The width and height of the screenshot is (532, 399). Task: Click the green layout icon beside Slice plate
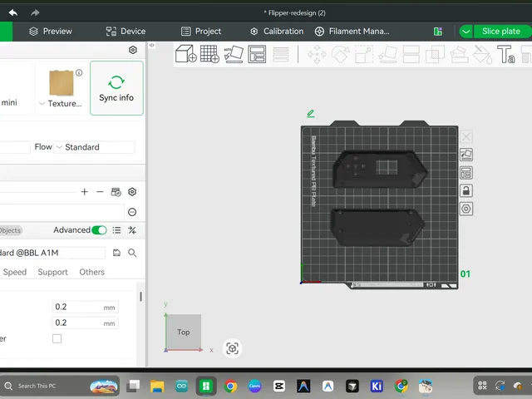438,32
